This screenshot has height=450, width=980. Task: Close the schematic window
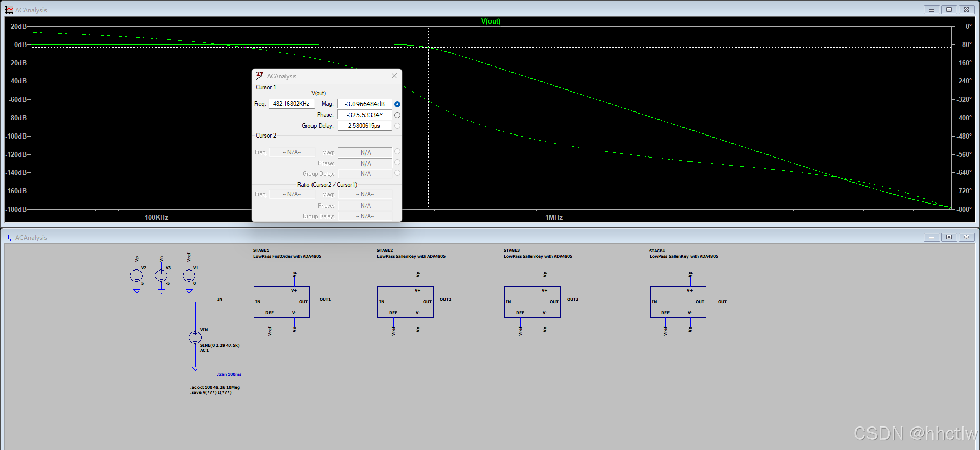click(x=966, y=237)
